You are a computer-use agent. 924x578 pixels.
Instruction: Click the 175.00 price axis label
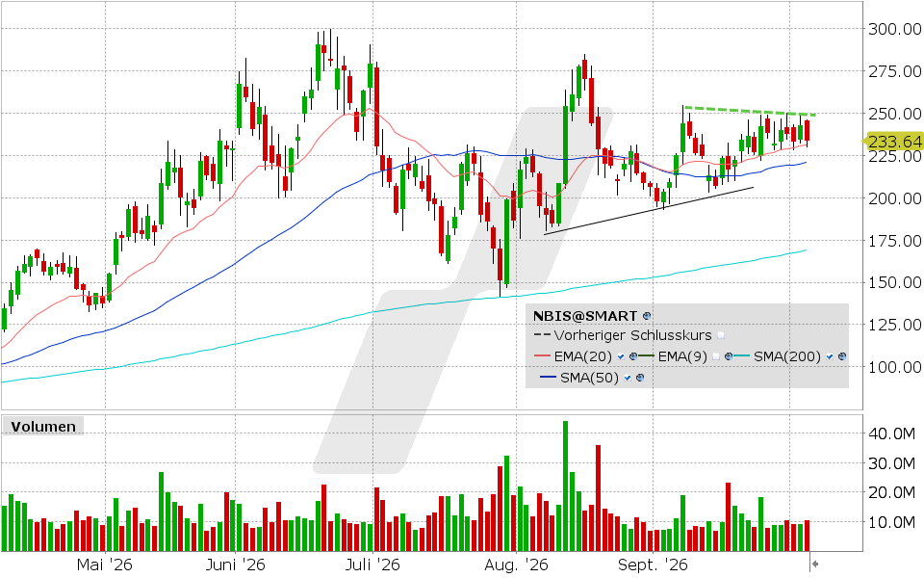(894, 241)
